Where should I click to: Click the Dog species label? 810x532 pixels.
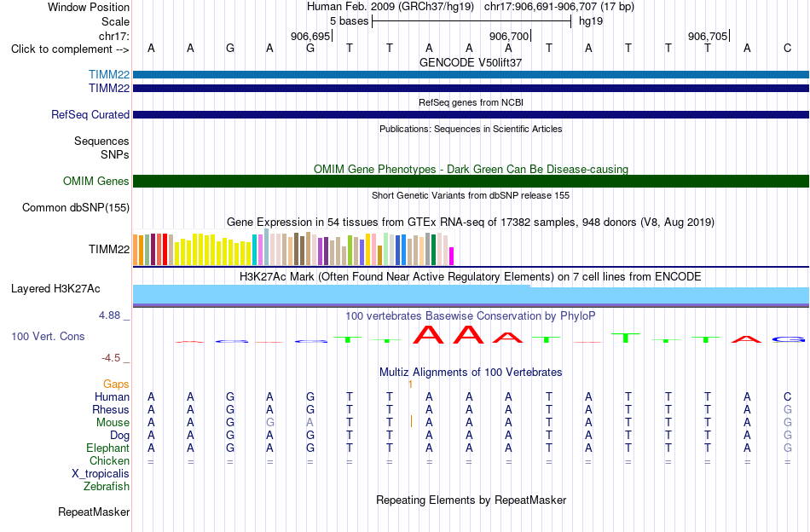pyautogui.click(x=120, y=436)
